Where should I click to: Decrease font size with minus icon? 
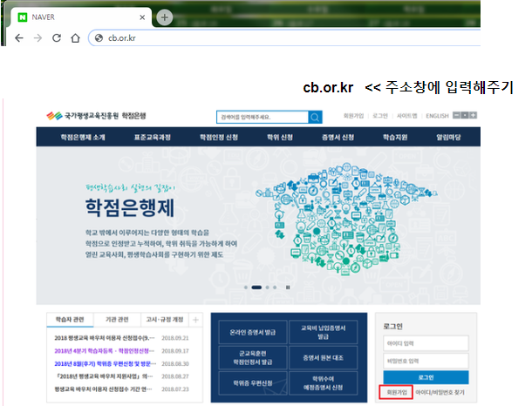[457, 115]
